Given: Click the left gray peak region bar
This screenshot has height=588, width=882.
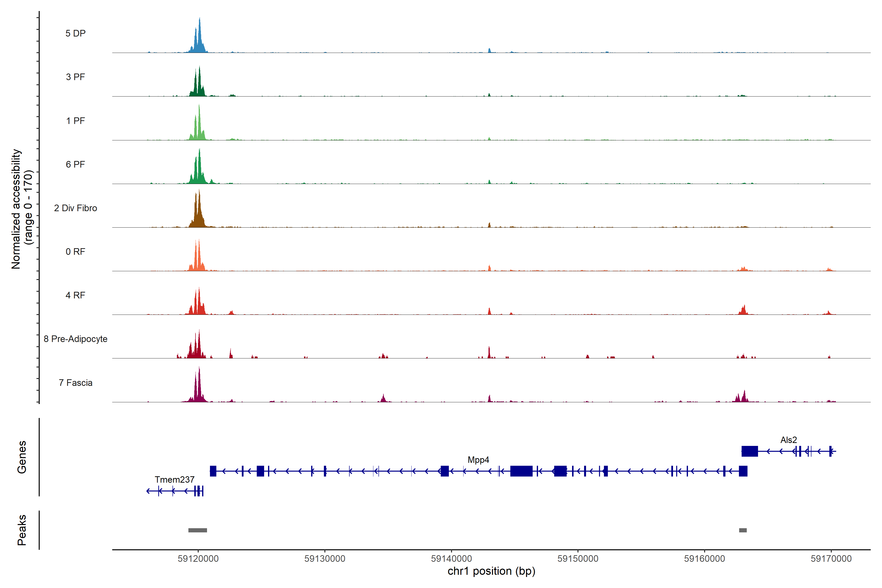Looking at the screenshot, I should (x=198, y=530).
